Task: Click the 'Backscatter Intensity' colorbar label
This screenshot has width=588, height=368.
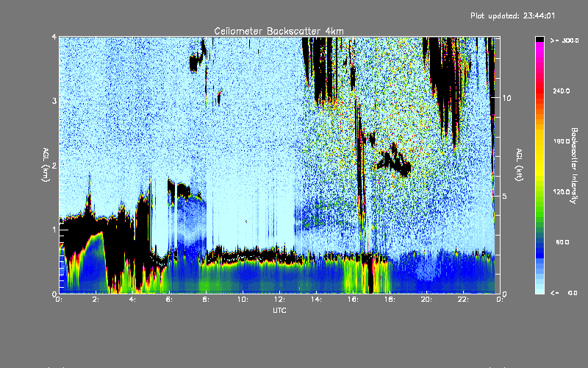Action: (x=574, y=166)
